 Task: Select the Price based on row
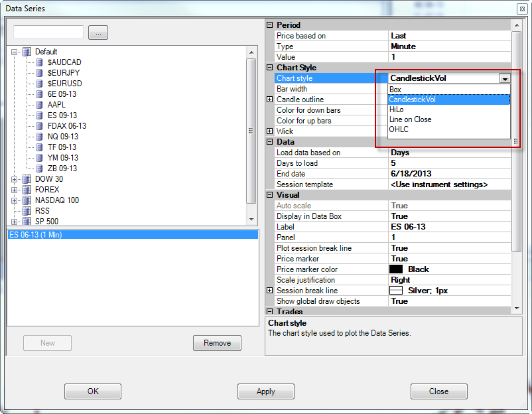(x=393, y=36)
